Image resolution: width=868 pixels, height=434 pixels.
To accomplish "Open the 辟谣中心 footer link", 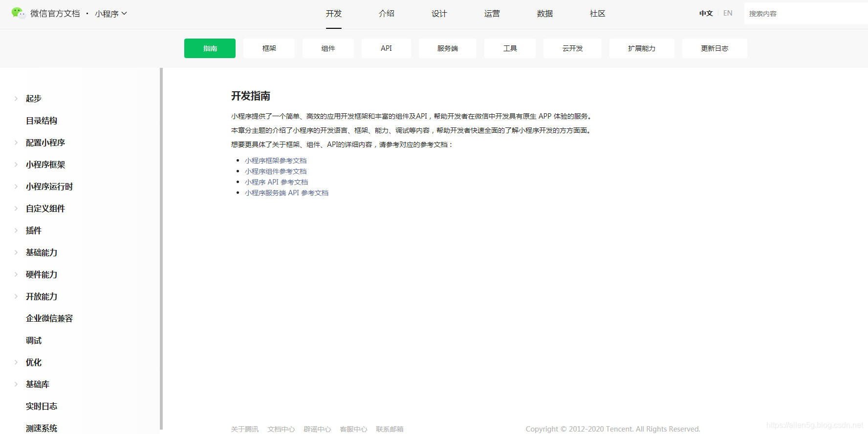I will [x=317, y=429].
